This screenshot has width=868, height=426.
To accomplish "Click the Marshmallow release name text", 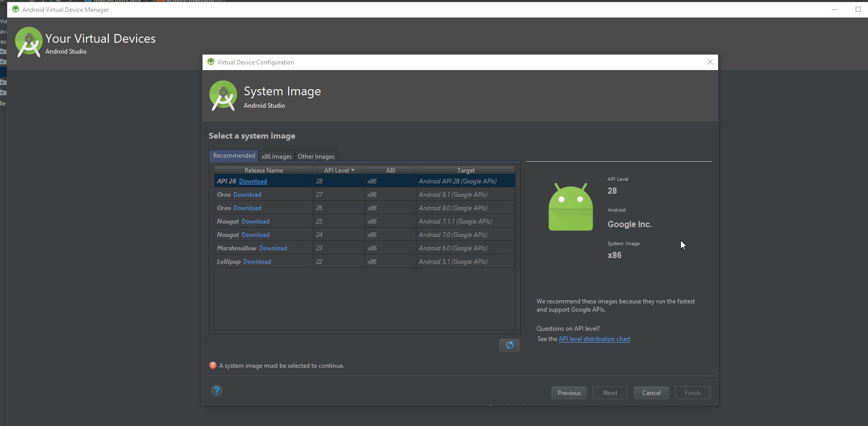I will tap(237, 248).
